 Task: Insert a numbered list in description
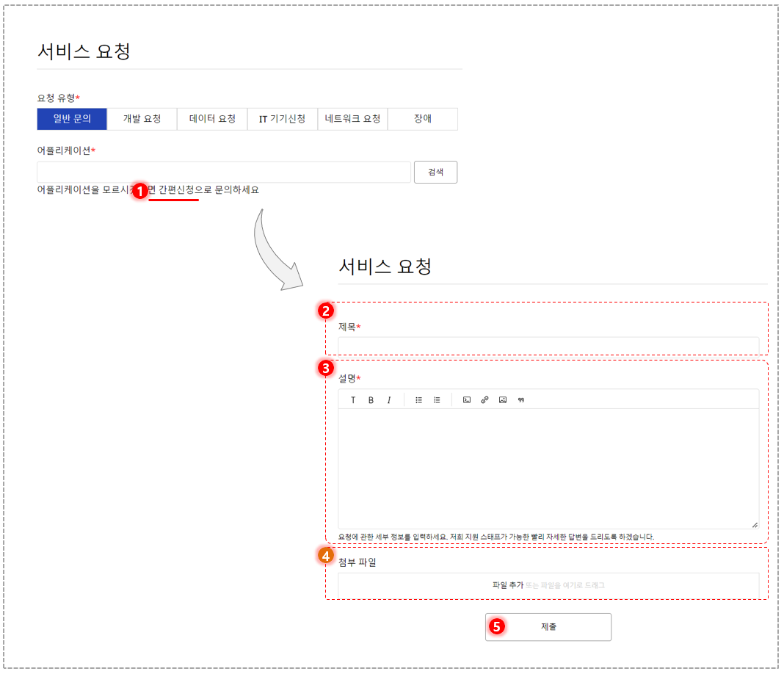coord(437,400)
